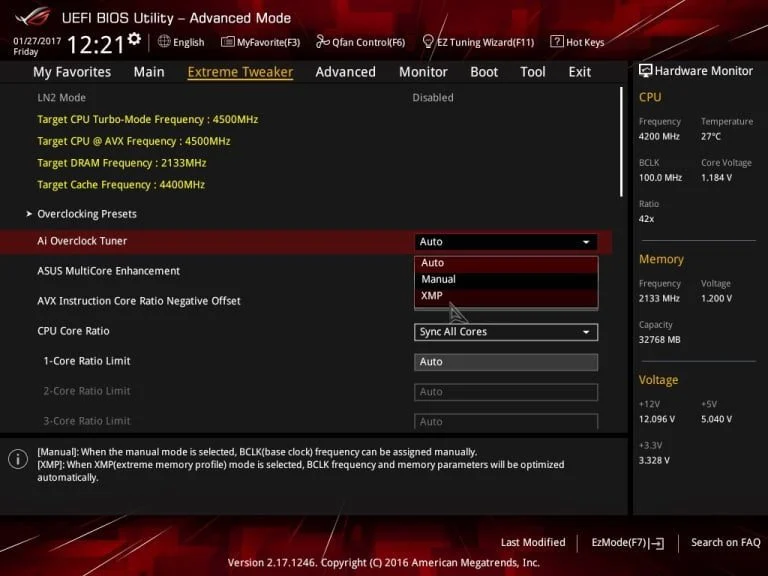Select the XMP option in dropdown list
The width and height of the screenshot is (768, 576).
[432, 296]
